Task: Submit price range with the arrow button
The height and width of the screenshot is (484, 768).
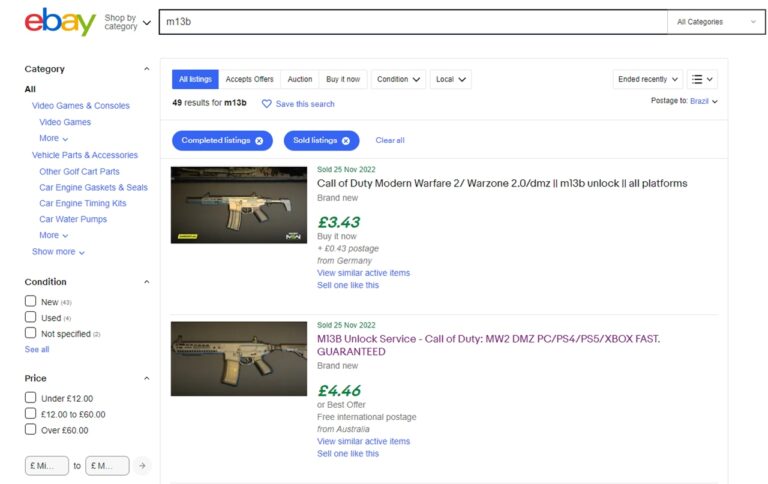Action: point(142,465)
